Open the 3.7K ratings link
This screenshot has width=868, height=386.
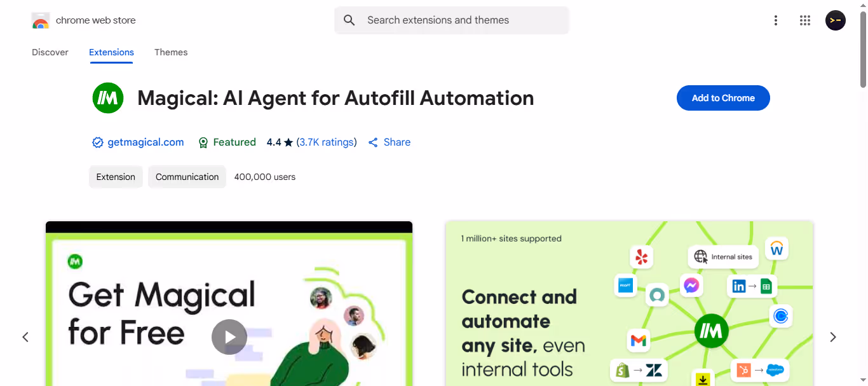pos(327,142)
